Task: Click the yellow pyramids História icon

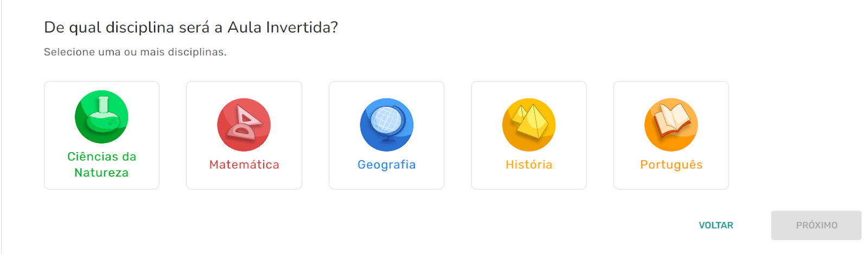Action: (x=529, y=125)
